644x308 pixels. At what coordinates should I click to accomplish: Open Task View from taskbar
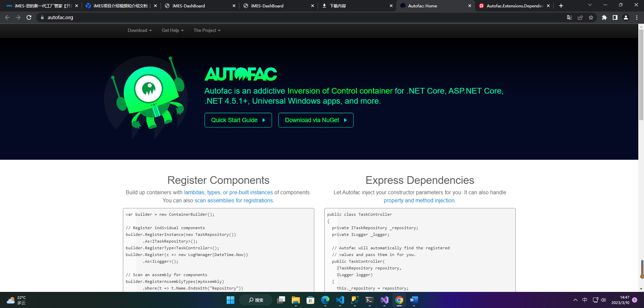(x=281, y=300)
